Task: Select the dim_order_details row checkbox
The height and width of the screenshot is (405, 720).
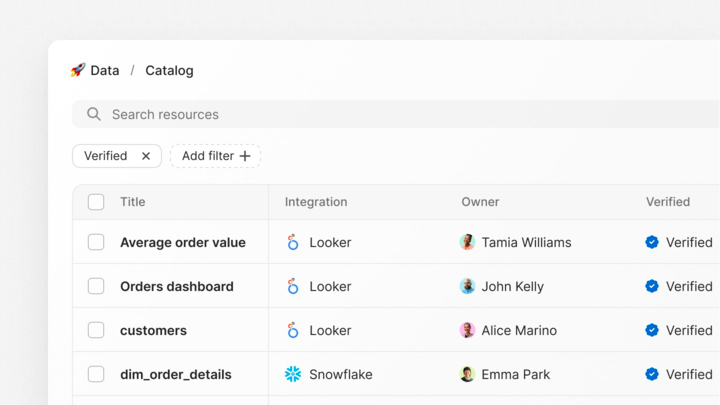Action: pyautogui.click(x=96, y=374)
